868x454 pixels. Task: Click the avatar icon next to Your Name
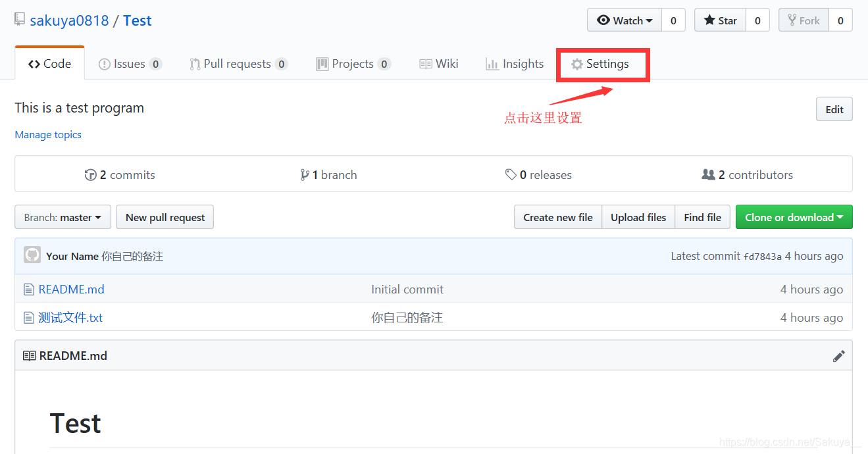pyautogui.click(x=32, y=255)
